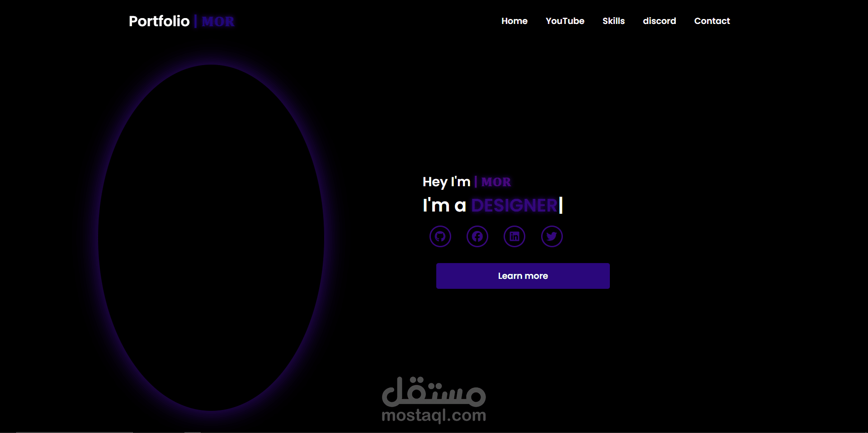Open the LinkedIn social icon
This screenshot has height=433, width=868.
(x=514, y=236)
